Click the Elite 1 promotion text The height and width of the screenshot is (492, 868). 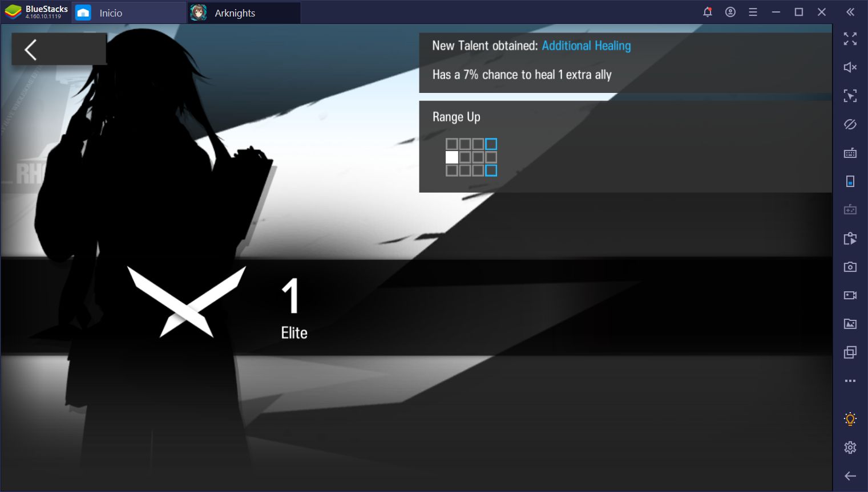point(294,308)
